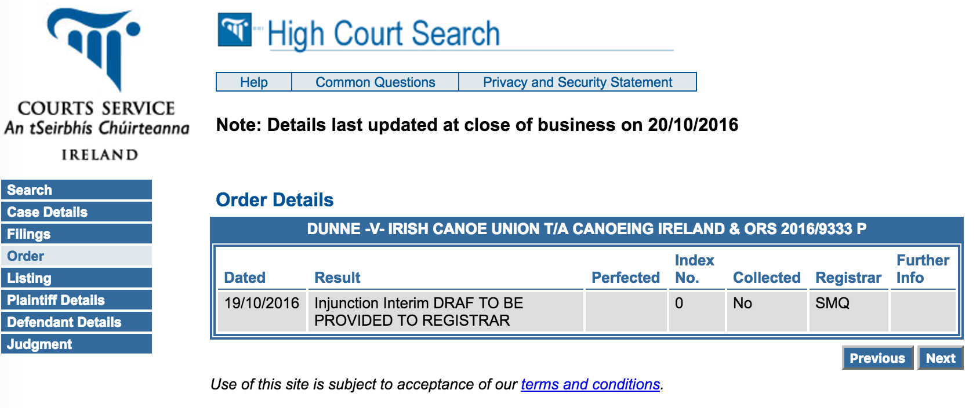Open Common Questions
Screen dimensions: 980x408
375,82
